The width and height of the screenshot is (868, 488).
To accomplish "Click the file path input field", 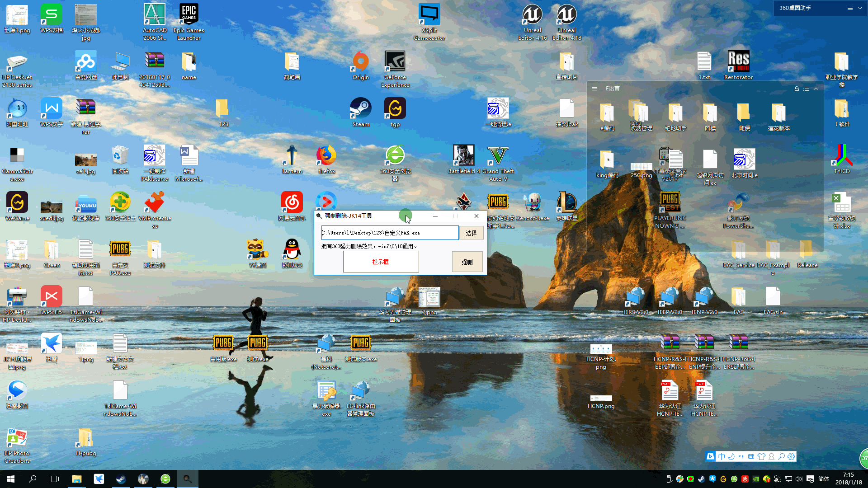I will 390,233.
